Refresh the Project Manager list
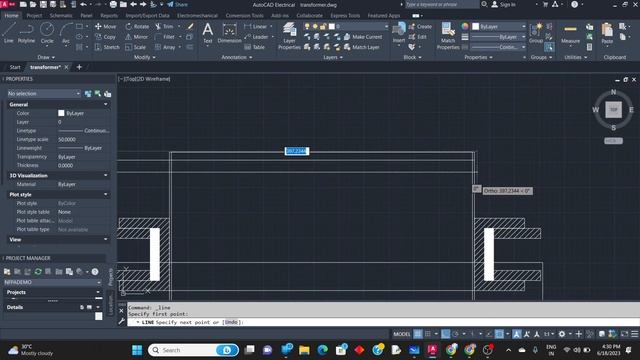This screenshot has width=640, height=360. tap(38, 271)
